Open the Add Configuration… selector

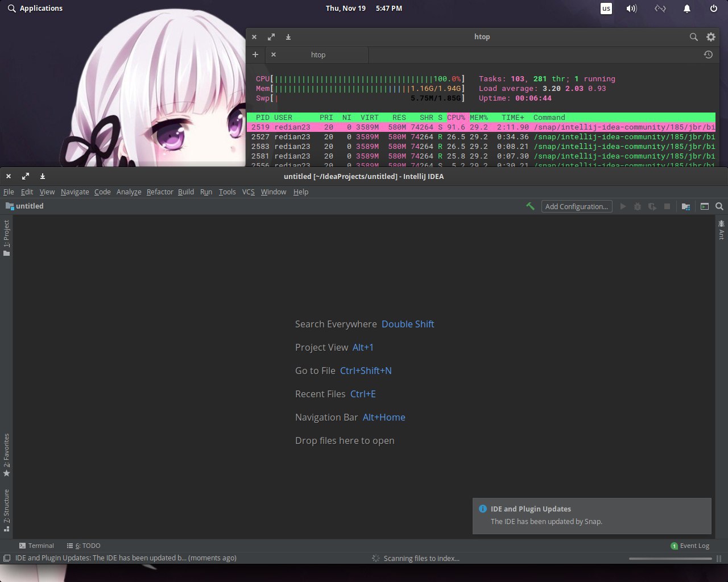point(577,206)
